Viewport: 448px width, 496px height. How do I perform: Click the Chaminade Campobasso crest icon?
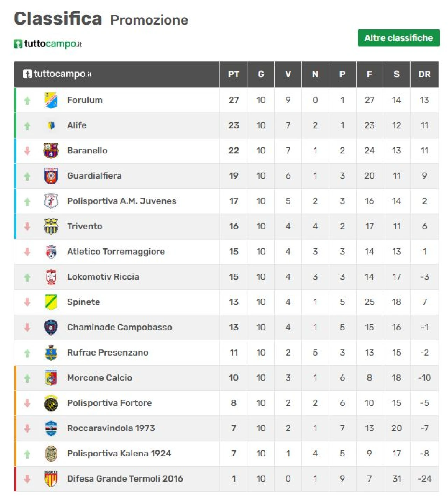(x=51, y=327)
